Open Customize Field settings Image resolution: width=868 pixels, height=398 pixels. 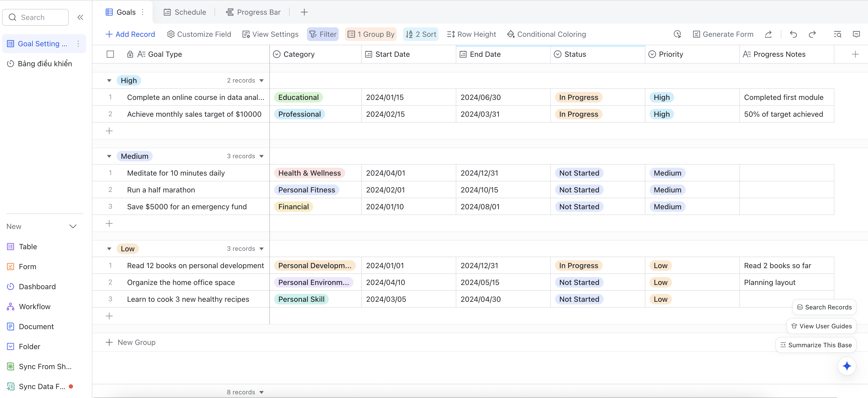tap(199, 34)
